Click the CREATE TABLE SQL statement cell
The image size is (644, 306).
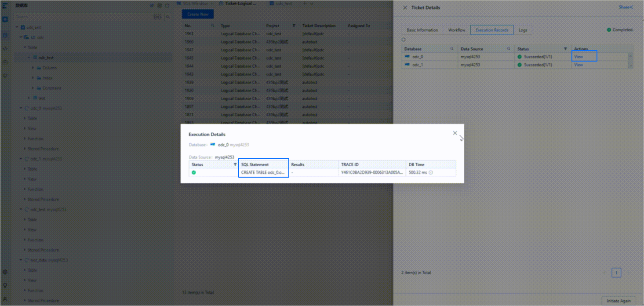(x=263, y=173)
